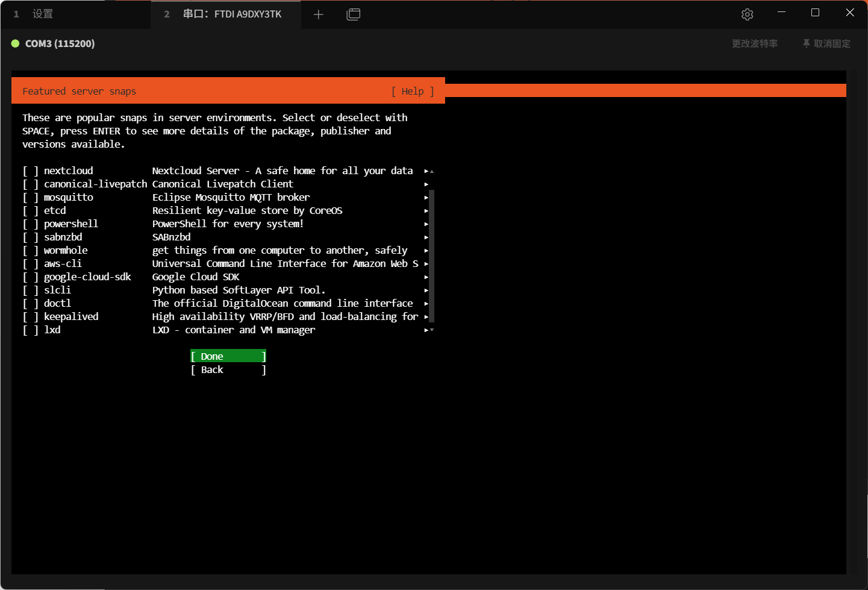The image size is (868, 590).
Task: Click the green COM3 connection status dot
Action: (16, 43)
